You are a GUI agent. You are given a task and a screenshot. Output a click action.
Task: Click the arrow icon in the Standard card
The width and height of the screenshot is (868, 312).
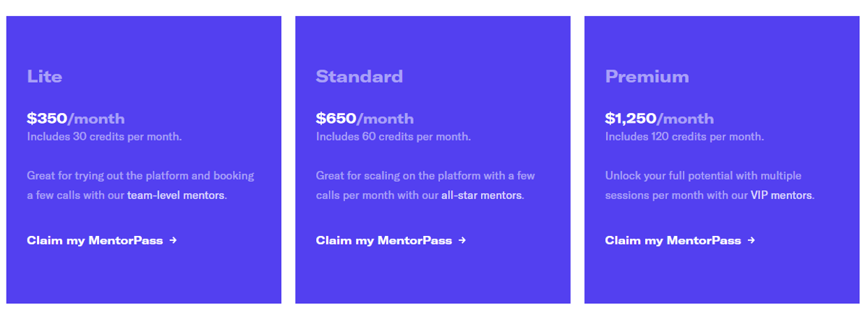[462, 240]
